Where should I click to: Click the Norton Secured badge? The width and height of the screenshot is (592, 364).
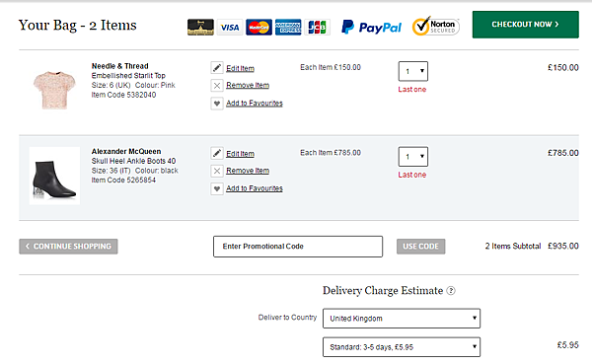coord(436,27)
